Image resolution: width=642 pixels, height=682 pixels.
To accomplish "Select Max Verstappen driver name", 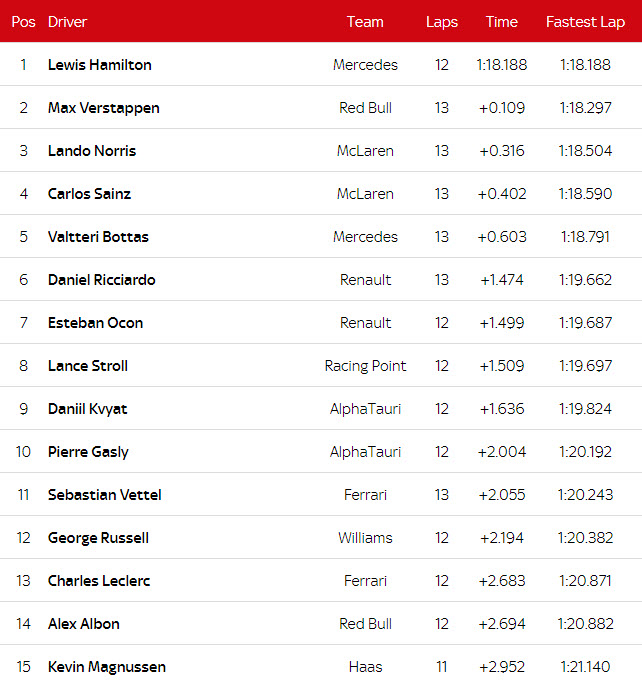I will click(x=104, y=108).
